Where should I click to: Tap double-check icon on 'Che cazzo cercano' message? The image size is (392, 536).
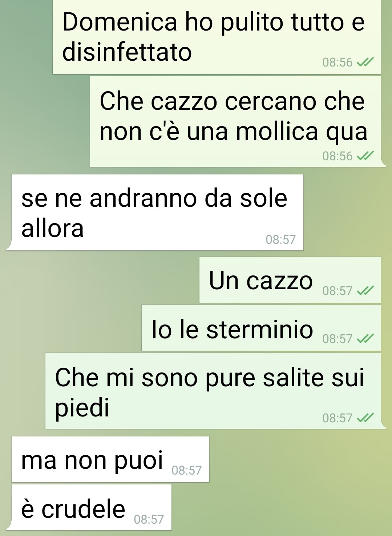[x=365, y=156]
